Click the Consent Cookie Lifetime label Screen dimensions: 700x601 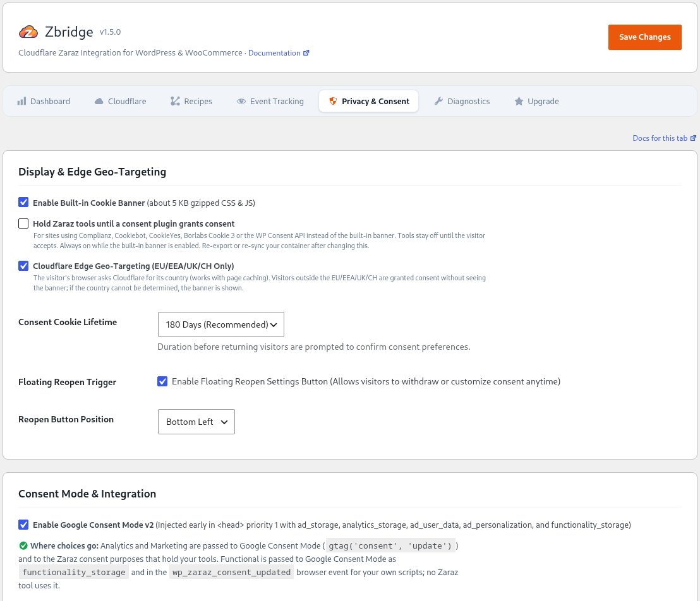(x=68, y=322)
